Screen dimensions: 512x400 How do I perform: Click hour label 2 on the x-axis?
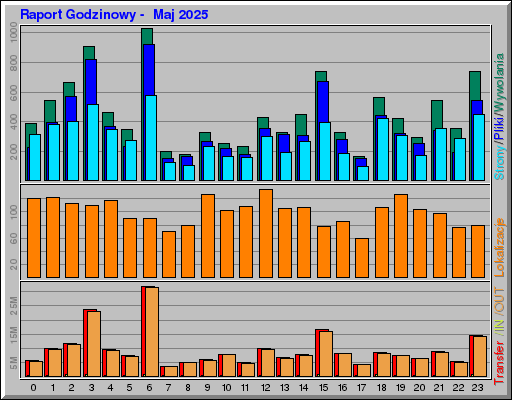(72, 388)
